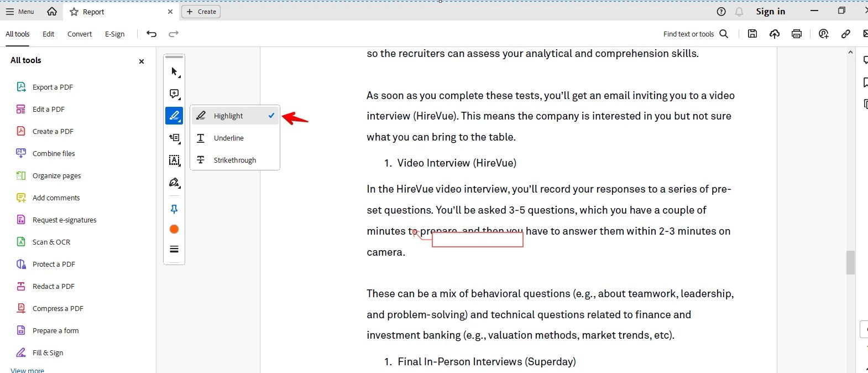Undo the last action

point(151,34)
